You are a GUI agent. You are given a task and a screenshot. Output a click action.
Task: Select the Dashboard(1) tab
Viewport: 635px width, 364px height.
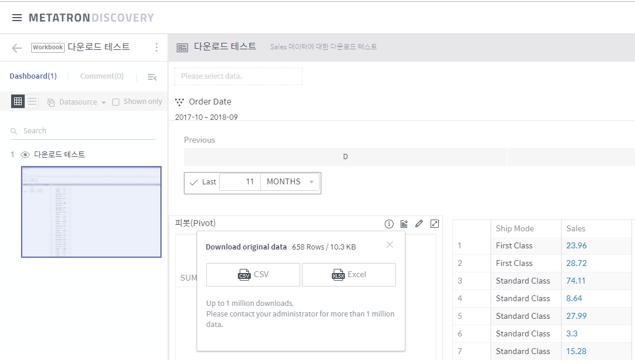[x=33, y=76]
